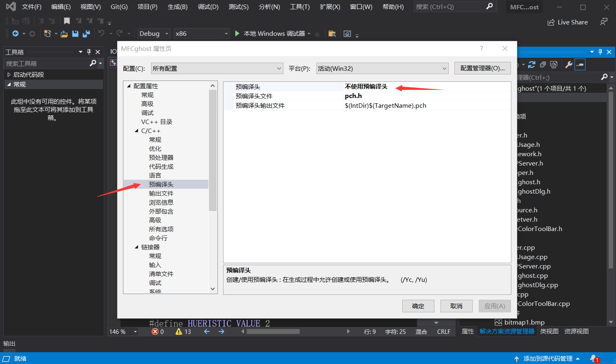Click the Solution Explorer search magnifier
616x364 pixels.
tap(604, 77)
